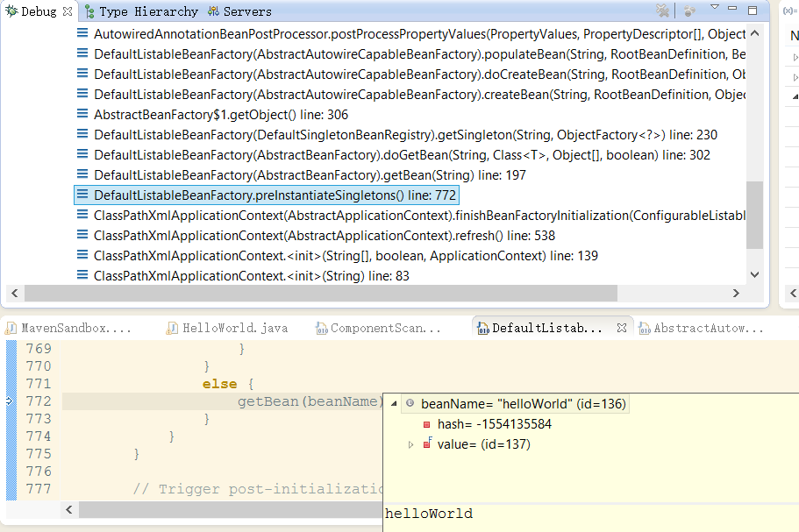
Task: Click the Trigger post-initialization comment line
Action: click(x=258, y=489)
